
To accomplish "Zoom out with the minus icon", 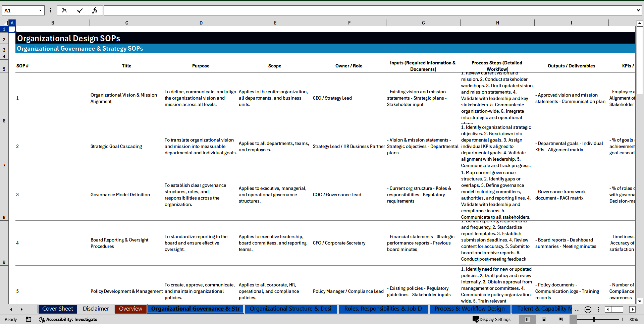I will tap(573, 319).
